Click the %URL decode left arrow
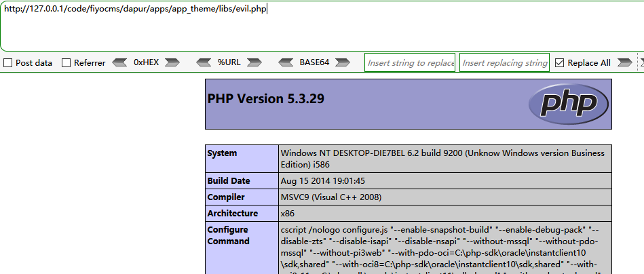644x274 pixels. click(204, 62)
